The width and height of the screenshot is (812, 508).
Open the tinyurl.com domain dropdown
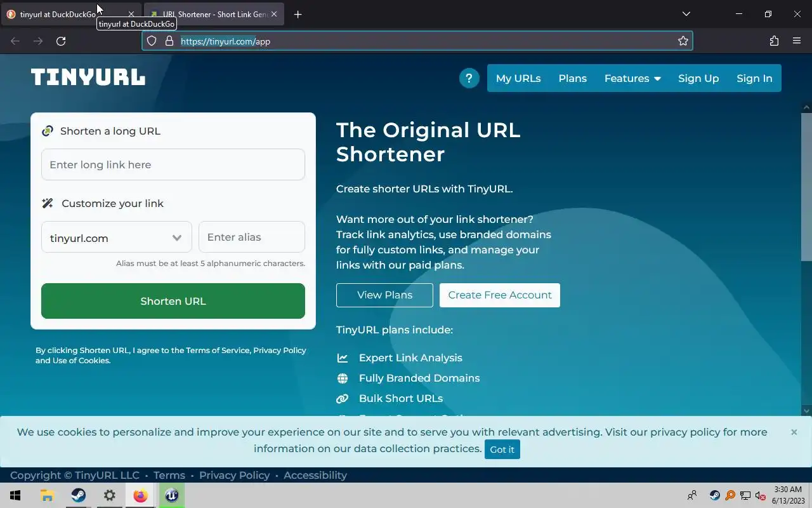click(x=117, y=237)
